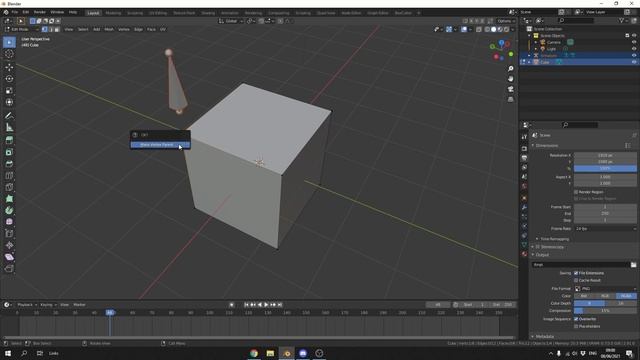Toggle visibility of the Camera object
The width and height of the screenshot is (640, 360).
point(634,42)
